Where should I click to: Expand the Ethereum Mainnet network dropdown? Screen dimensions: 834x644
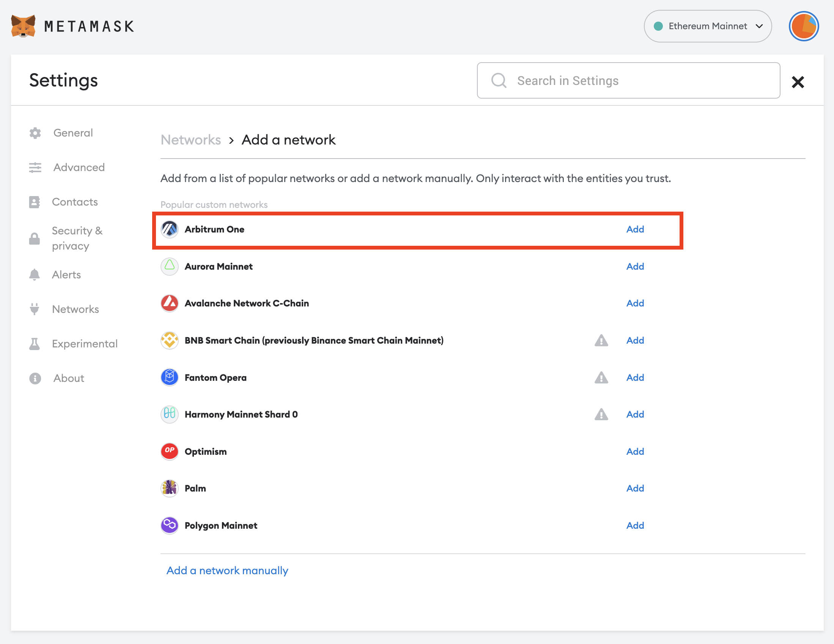[707, 26]
